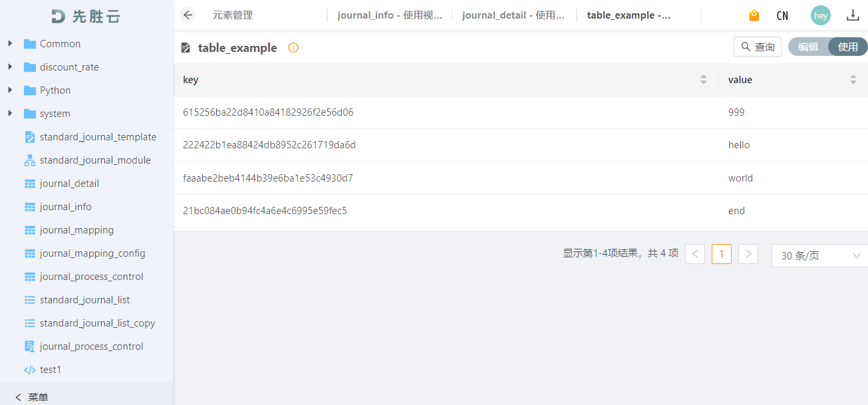The height and width of the screenshot is (405, 868).
Task: Switch to 编辑 edit mode
Action: coord(808,47)
